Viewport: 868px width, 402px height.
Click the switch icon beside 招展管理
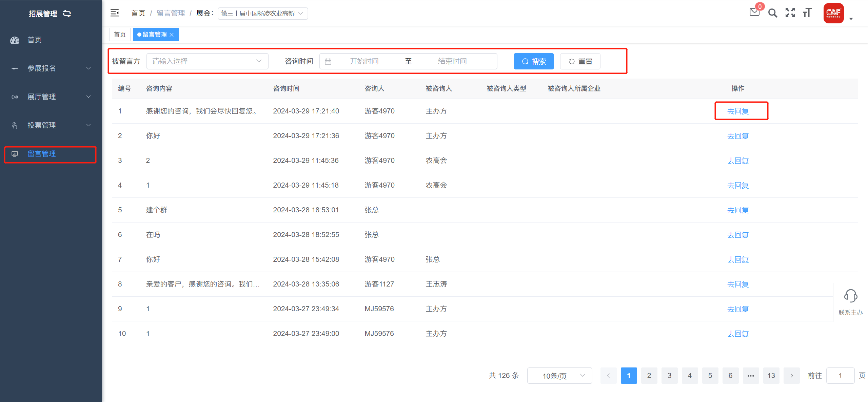67,14
